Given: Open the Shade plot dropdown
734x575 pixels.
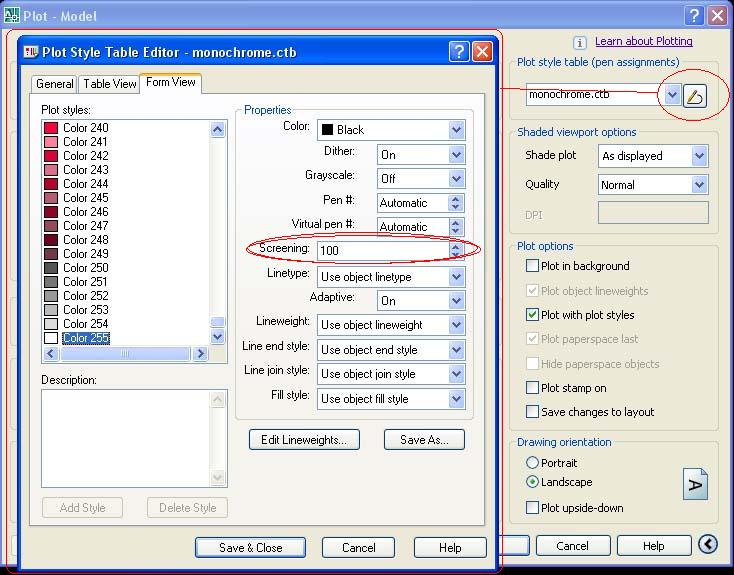Looking at the screenshot, I should [653, 156].
